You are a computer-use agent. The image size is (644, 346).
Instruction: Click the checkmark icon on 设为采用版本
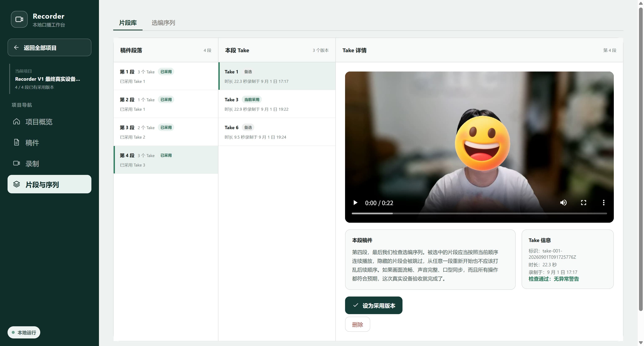(356, 305)
